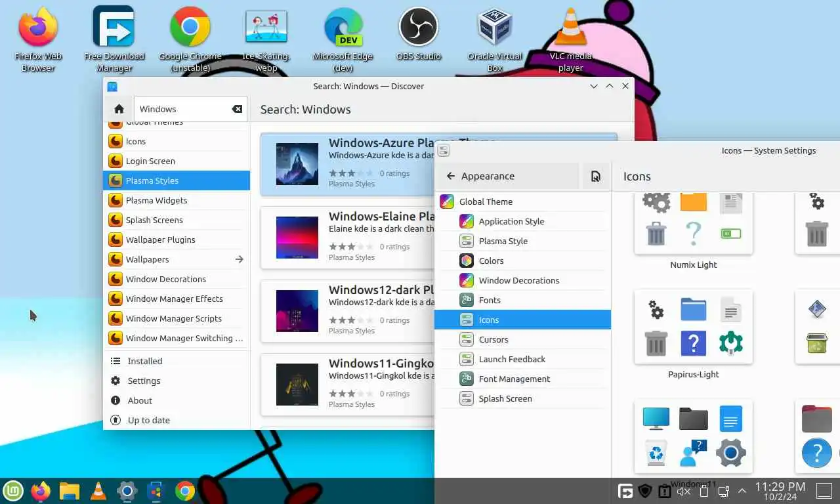The image size is (840, 504).
Task: Open file manager from the taskbar
Action: pos(70,490)
